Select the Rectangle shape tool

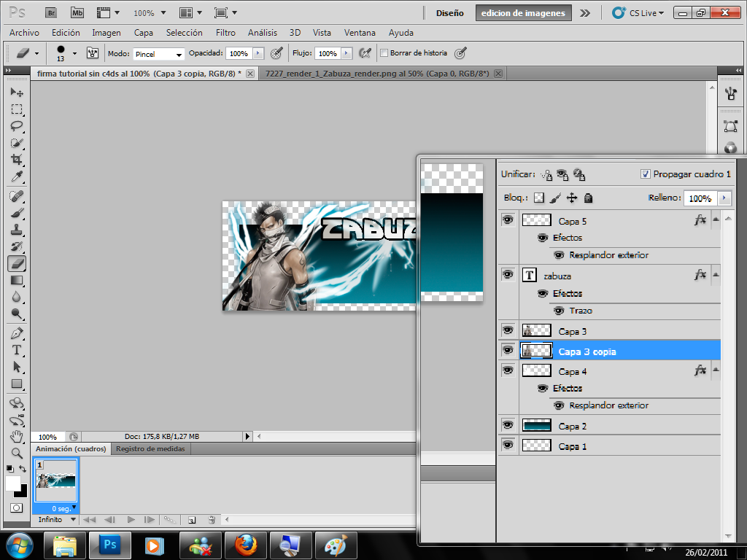17,384
